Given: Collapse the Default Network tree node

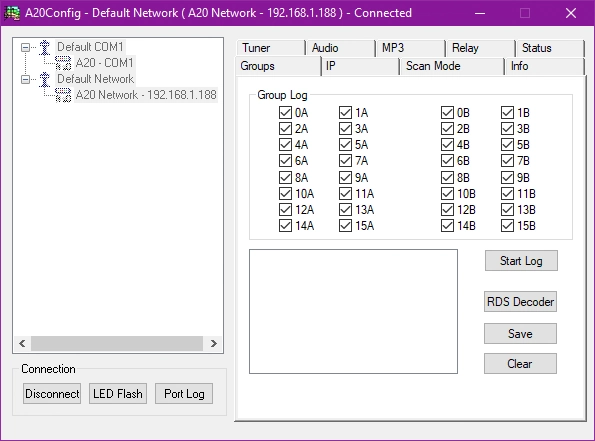Looking at the screenshot, I should tap(25, 79).
